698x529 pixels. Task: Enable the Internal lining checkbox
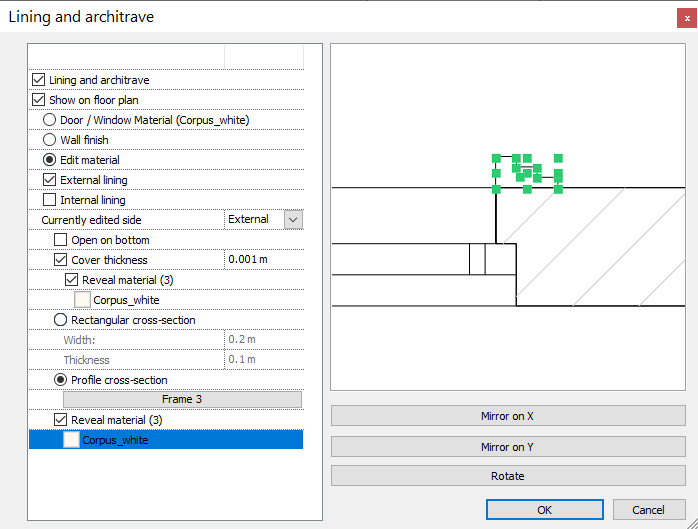[49, 200]
